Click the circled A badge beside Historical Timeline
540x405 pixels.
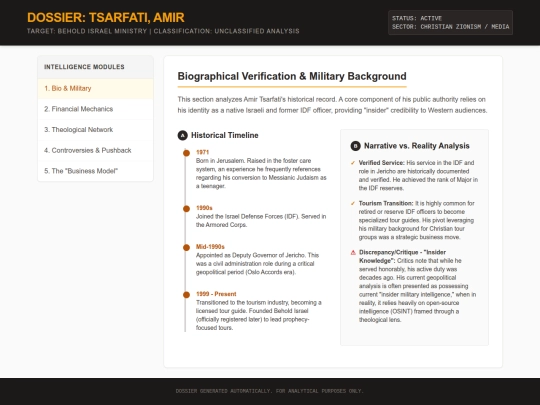pyautogui.click(x=183, y=135)
